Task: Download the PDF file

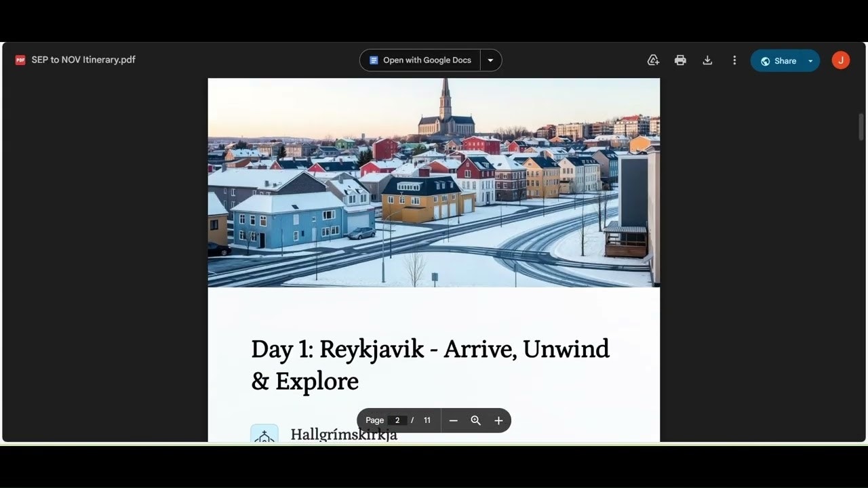Action: (x=707, y=60)
